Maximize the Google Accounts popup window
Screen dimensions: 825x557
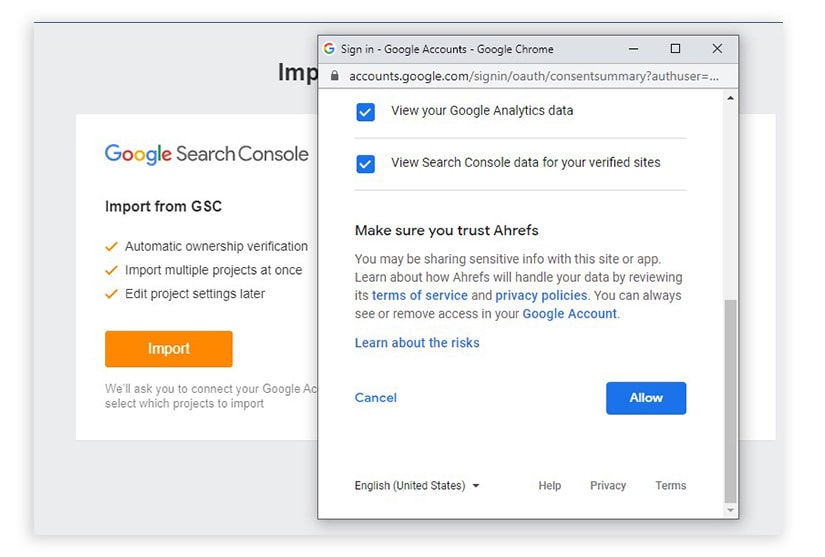[675, 49]
